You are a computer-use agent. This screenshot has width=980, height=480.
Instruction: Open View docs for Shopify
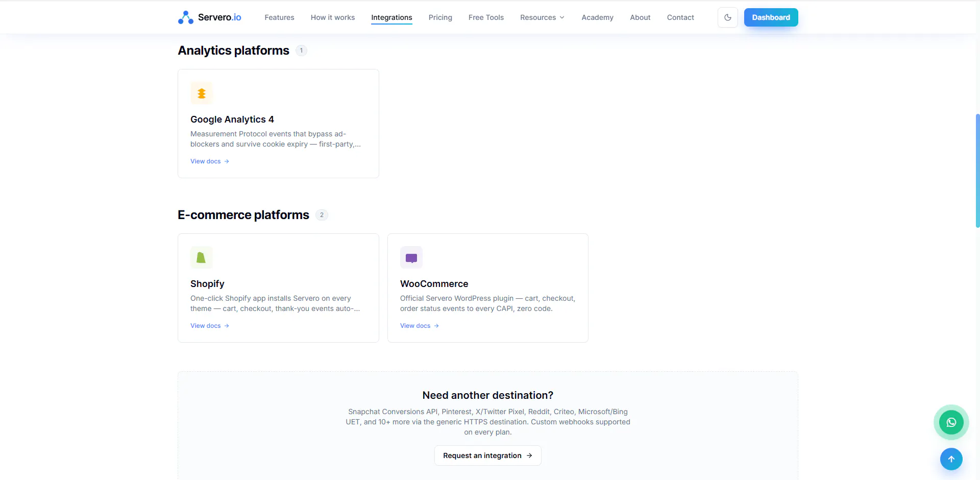pyautogui.click(x=210, y=326)
